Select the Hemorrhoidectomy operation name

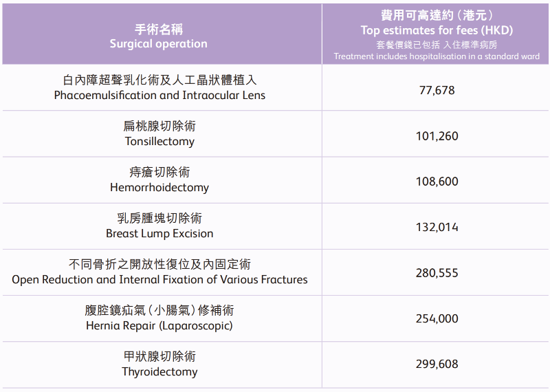[x=159, y=187]
